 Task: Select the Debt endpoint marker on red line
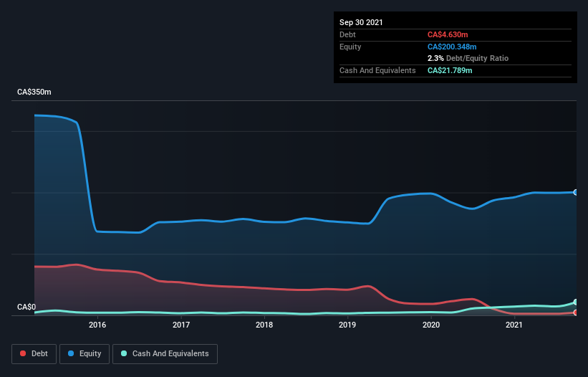pos(576,312)
